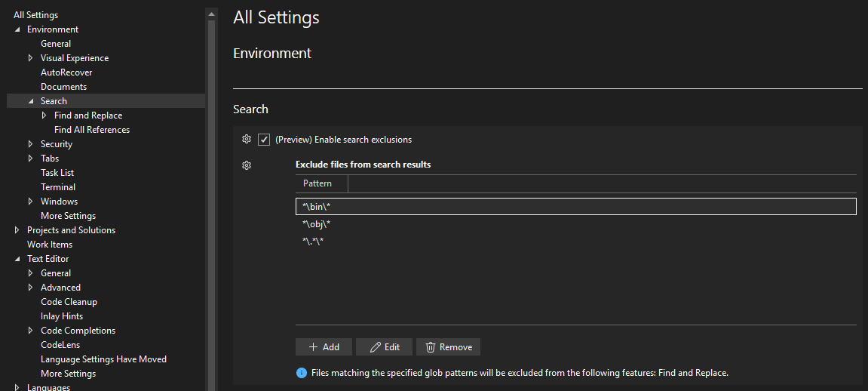The height and width of the screenshot is (391, 868).
Task: Expand the Find and Replace node
Action: (44, 115)
